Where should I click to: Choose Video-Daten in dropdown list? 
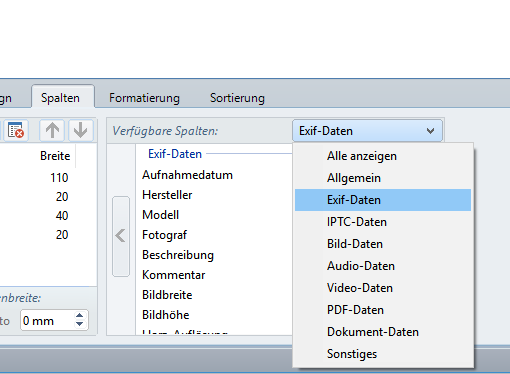[383, 288]
